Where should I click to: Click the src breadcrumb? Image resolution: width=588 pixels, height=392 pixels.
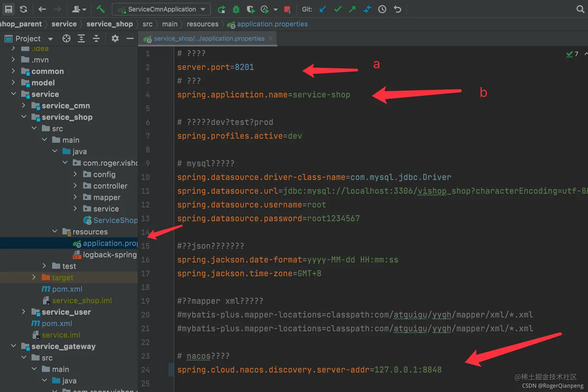pos(147,24)
